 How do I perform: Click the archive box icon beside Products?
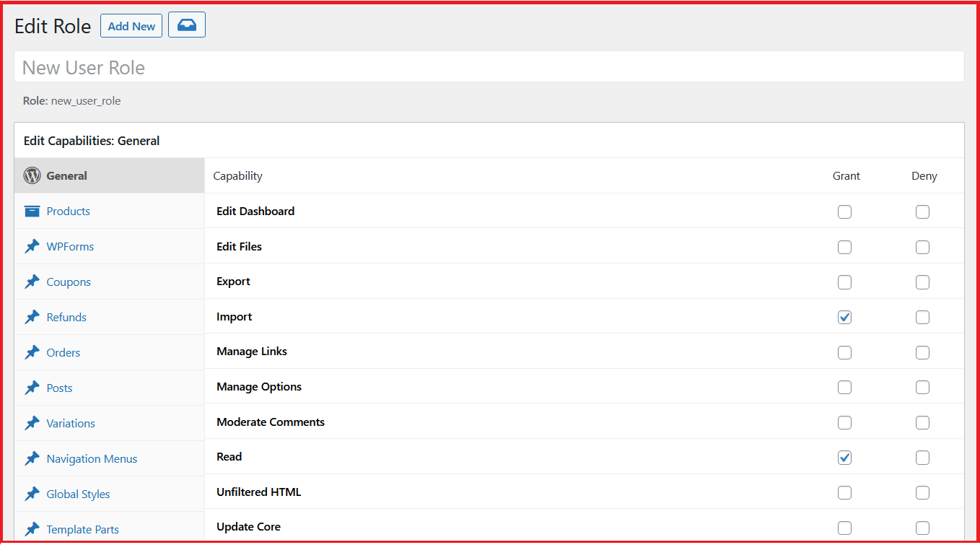(x=32, y=211)
